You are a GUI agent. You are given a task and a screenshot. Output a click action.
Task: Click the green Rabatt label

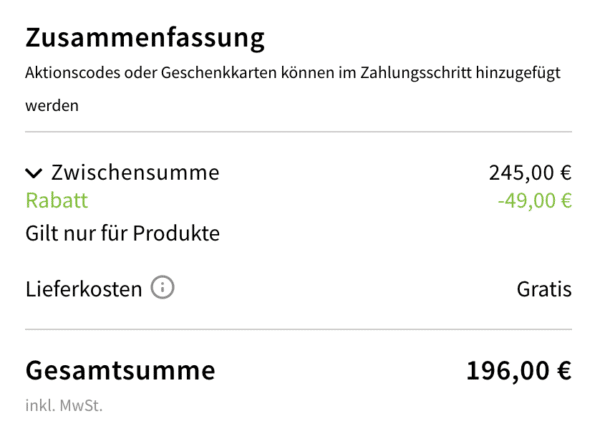point(57,201)
